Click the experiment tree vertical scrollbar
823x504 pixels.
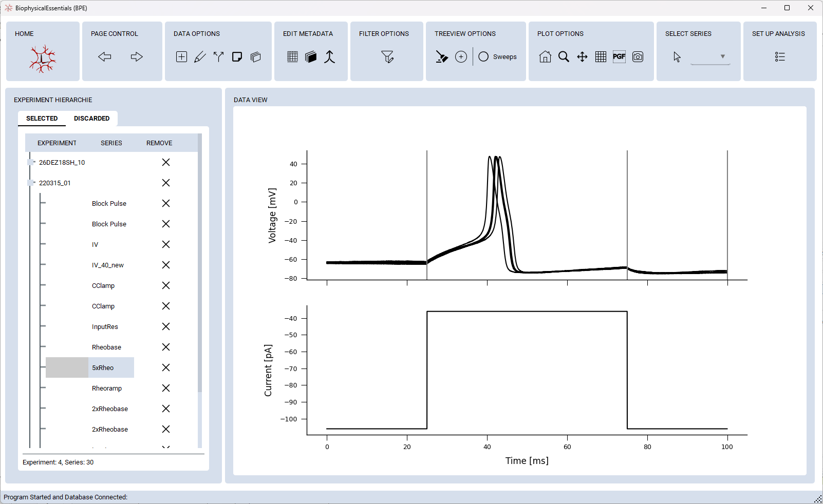(200, 264)
